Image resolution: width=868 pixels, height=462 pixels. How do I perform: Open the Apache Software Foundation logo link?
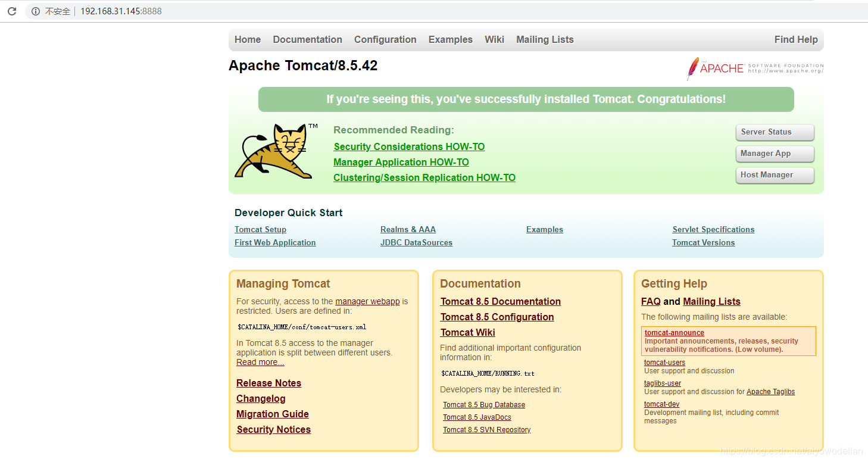point(755,68)
